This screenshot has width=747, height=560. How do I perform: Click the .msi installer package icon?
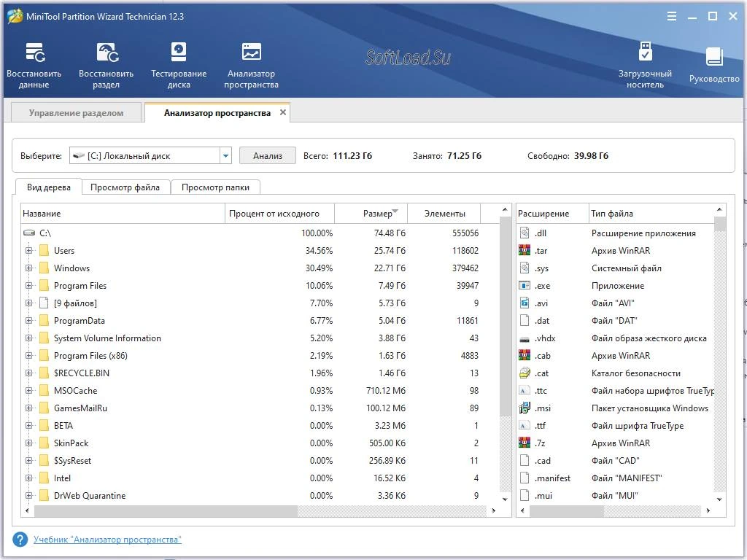(525, 408)
